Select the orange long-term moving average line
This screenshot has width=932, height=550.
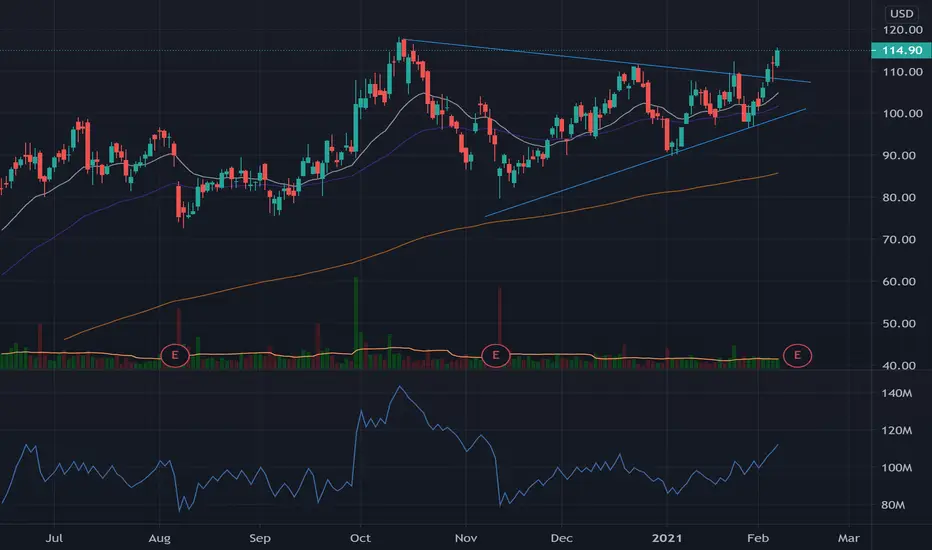420,239
